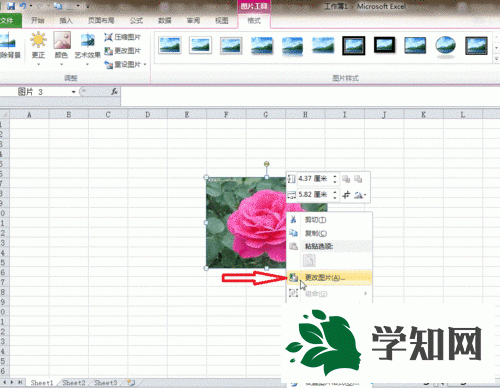Click 压缩图片 compress pictures
This screenshot has width=500, height=388.
122,37
